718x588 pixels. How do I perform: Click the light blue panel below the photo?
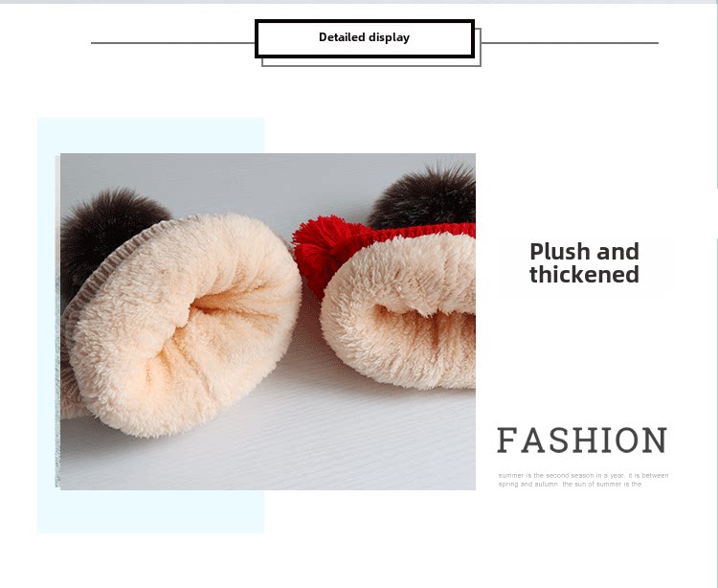pos(150,511)
